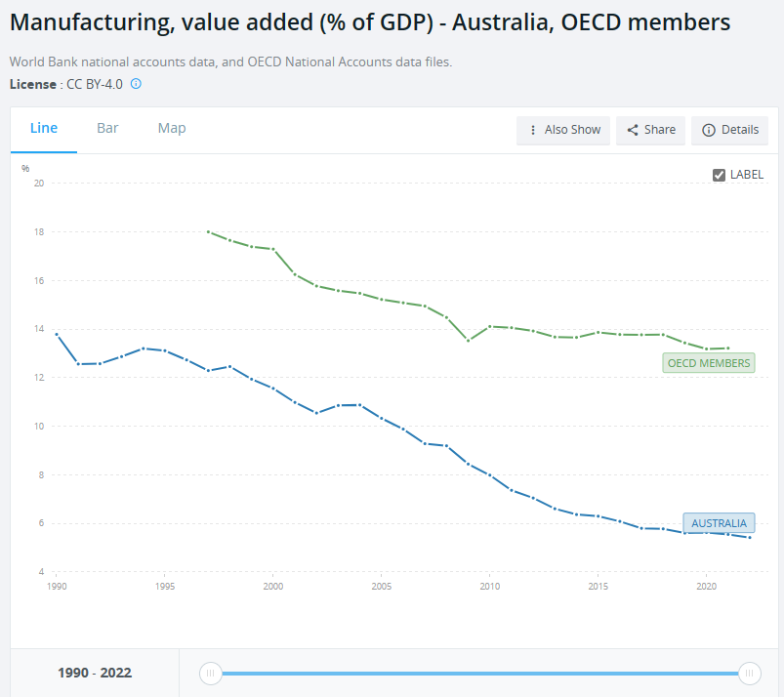Screen dimensions: 784x697
Task: Click the Australia 1990 data point
Action: (57, 335)
